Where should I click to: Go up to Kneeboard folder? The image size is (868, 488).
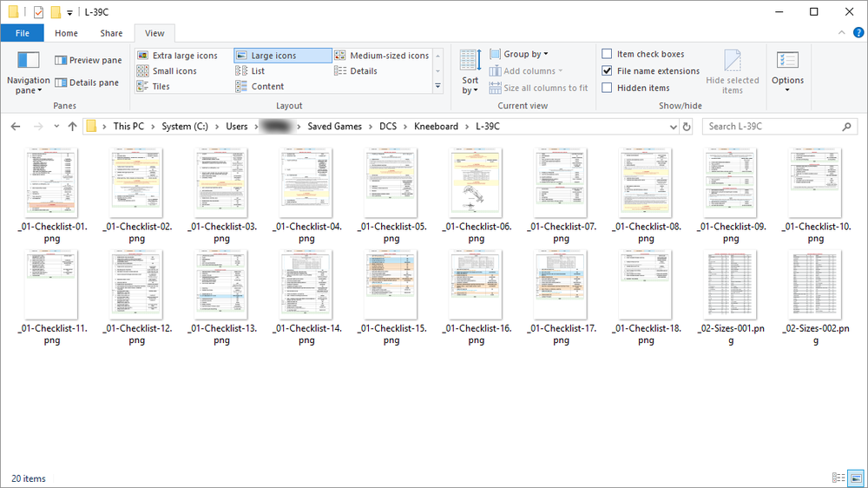pos(73,126)
